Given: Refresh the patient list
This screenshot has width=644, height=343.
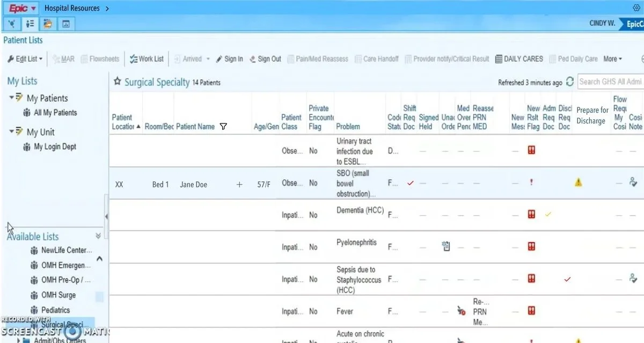Looking at the screenshot, I should tap(570, 82).
